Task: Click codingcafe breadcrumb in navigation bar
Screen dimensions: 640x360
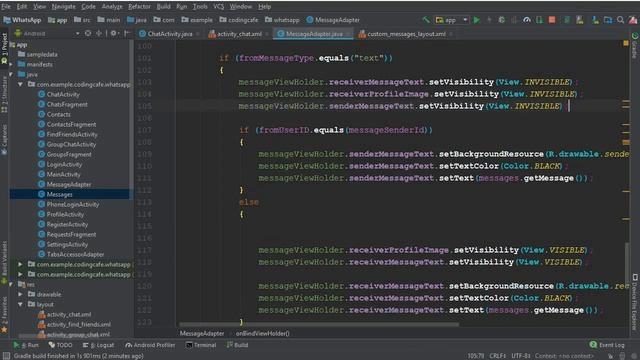Action: [x=239, y=20]
